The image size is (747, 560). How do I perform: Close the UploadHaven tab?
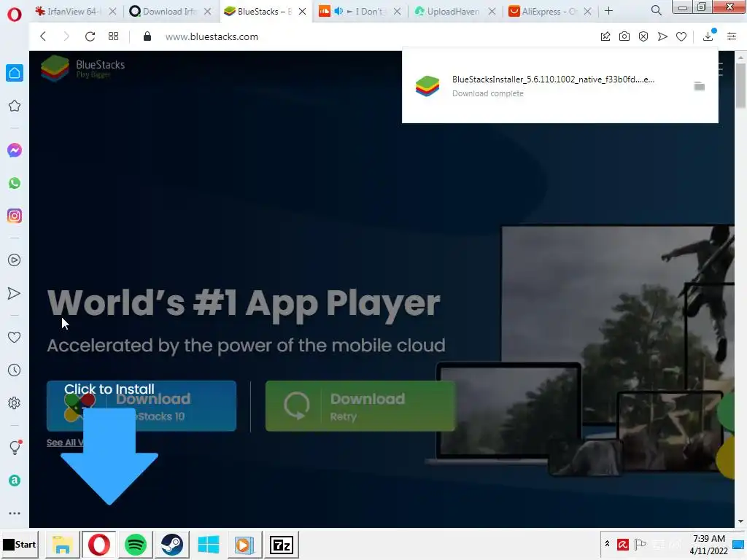492,11
